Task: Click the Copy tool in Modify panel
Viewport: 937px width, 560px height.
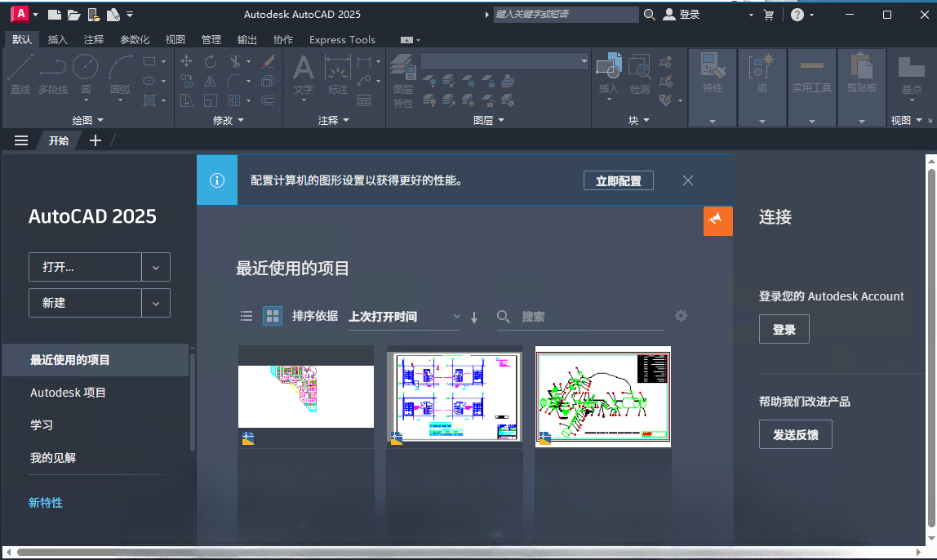Action: point(186,81)
